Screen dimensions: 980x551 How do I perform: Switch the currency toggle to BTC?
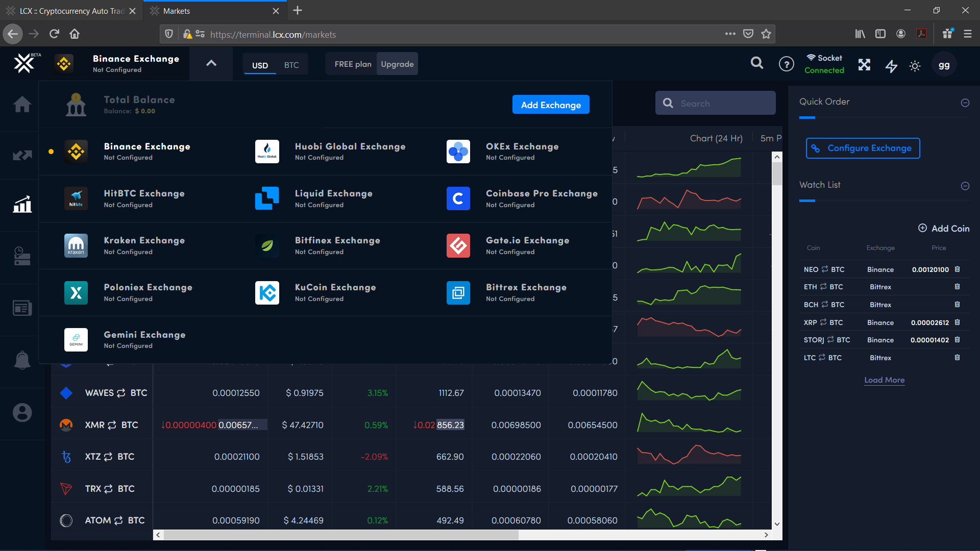pos(291,65)
